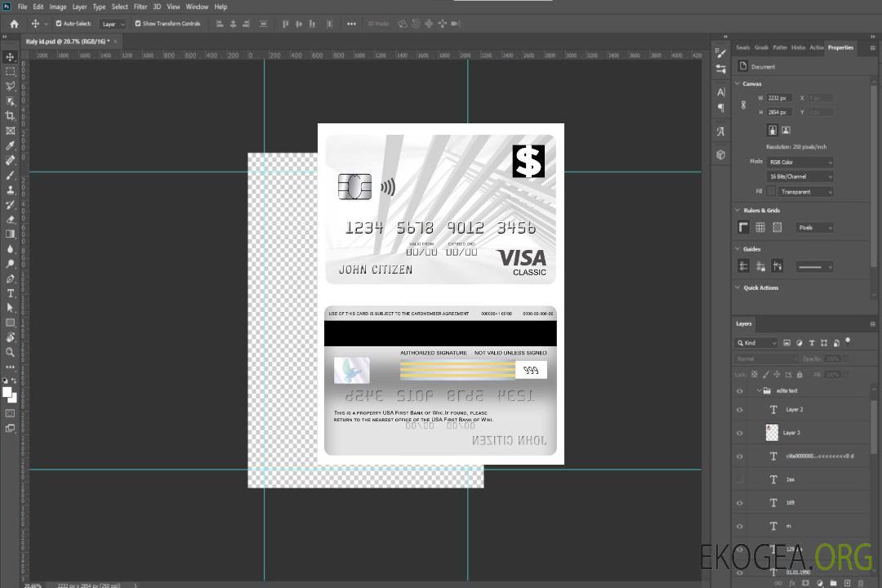Select the Gradient tool
Viewport: 882px width, 588px height.
pos(10,234)
